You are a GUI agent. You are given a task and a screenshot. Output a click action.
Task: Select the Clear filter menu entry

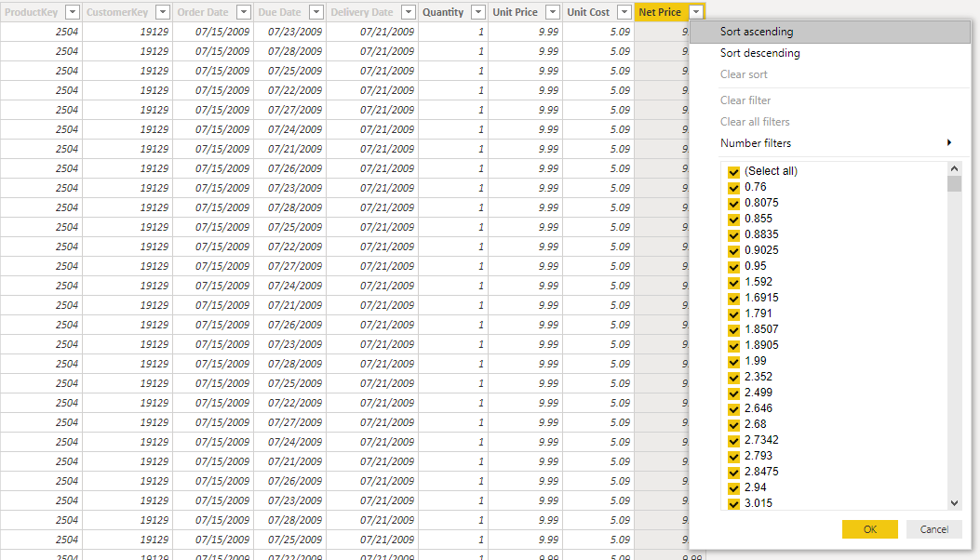830,100
